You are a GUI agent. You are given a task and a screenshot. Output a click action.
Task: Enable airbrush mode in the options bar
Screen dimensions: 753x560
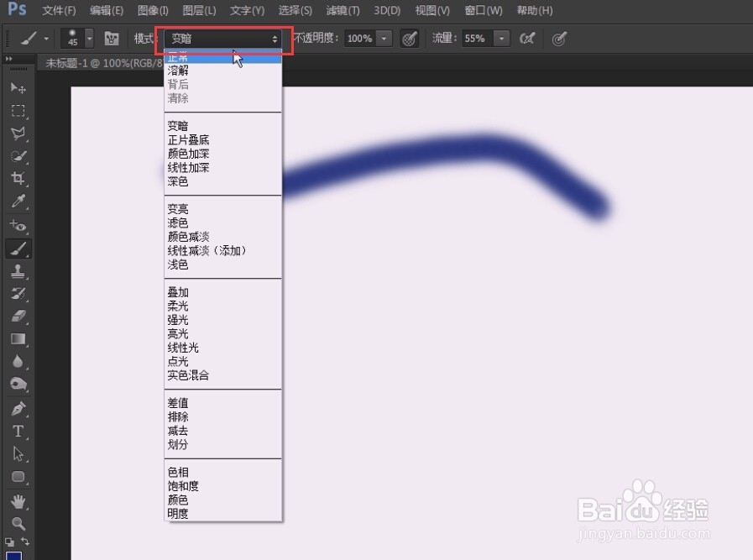526,38
